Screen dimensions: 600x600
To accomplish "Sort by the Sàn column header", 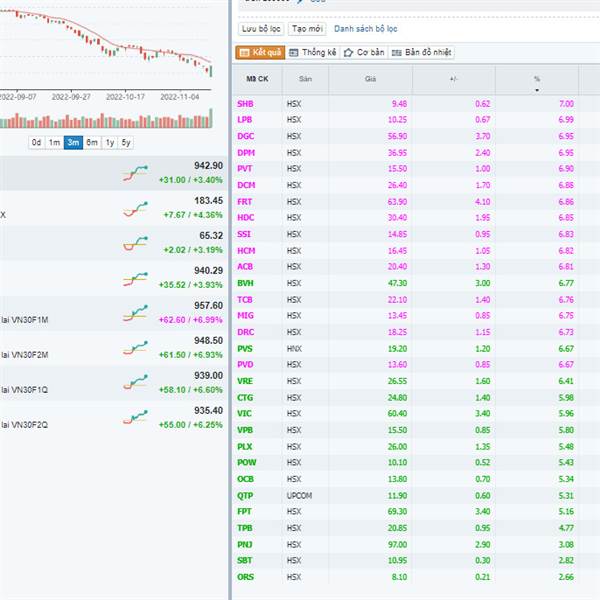I will coord(305,79).
